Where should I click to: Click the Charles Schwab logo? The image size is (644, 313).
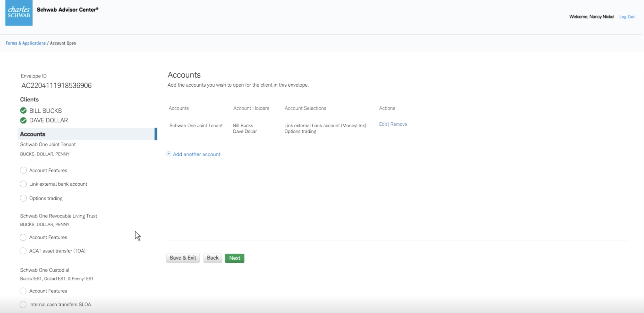pyautogui.click(x=19, y=13)
